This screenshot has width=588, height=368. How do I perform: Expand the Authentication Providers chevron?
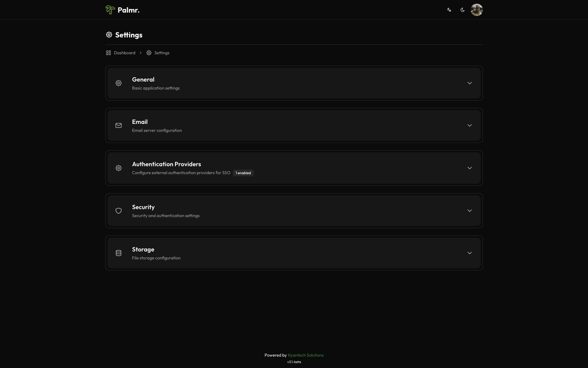tap(470, 168)
